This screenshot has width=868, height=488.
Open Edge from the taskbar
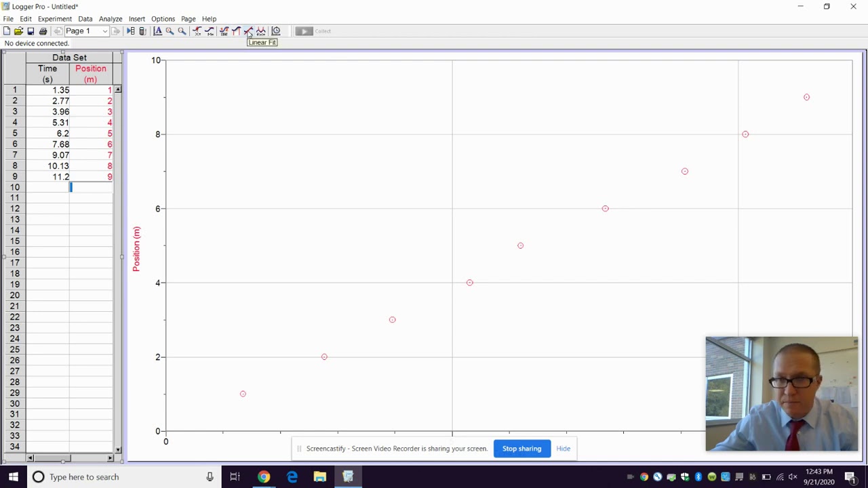[292, 477]
